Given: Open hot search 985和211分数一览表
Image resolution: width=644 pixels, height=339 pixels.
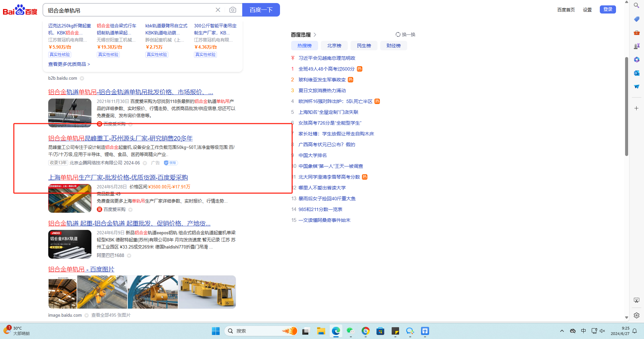Looking at the screenshot, I should pyautogui.click(x=320, y=209).
